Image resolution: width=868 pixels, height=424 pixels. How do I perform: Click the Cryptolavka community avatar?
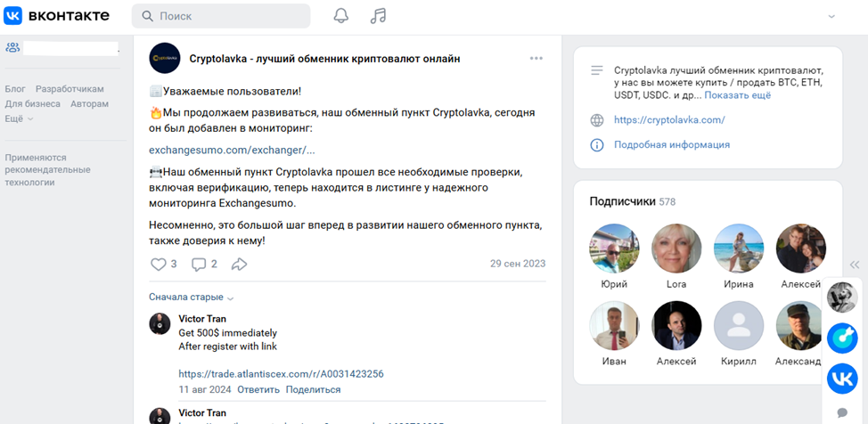tap(165, 58)
